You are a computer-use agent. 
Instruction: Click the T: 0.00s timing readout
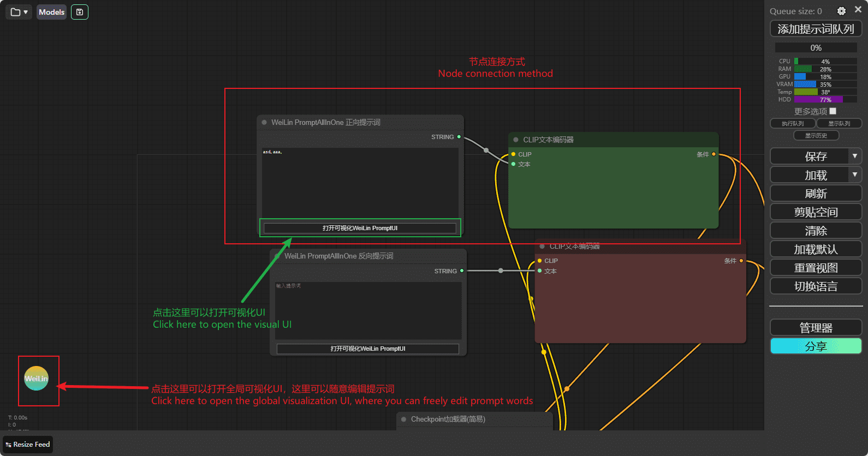pyautogui.click(x=17, y=418)
